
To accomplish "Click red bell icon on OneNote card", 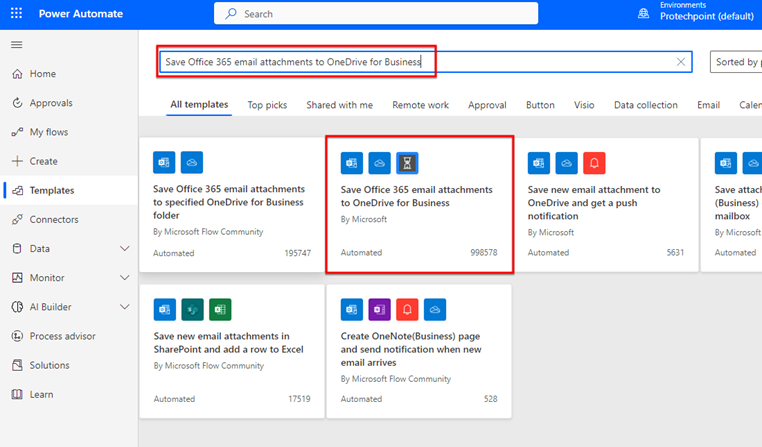I will [407, 309].
